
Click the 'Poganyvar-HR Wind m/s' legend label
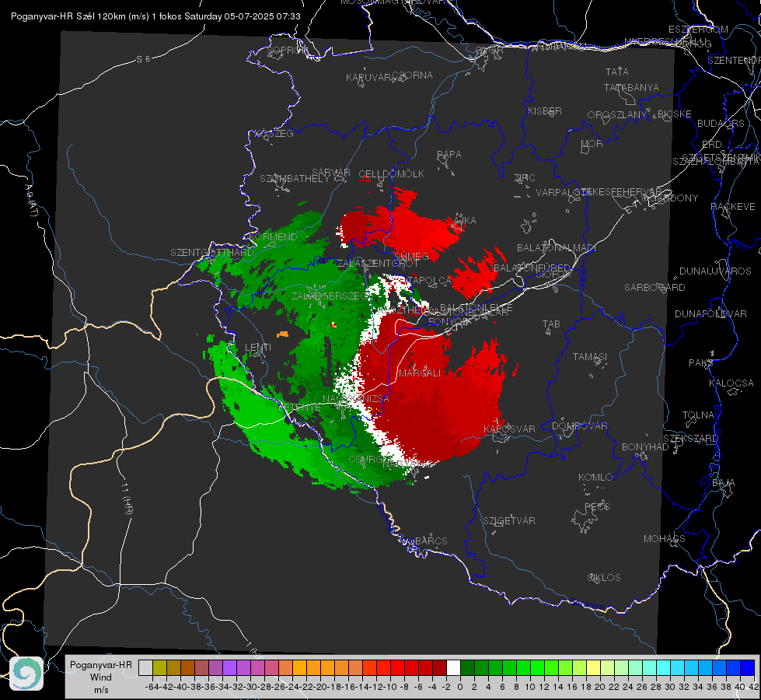[101, 677]
